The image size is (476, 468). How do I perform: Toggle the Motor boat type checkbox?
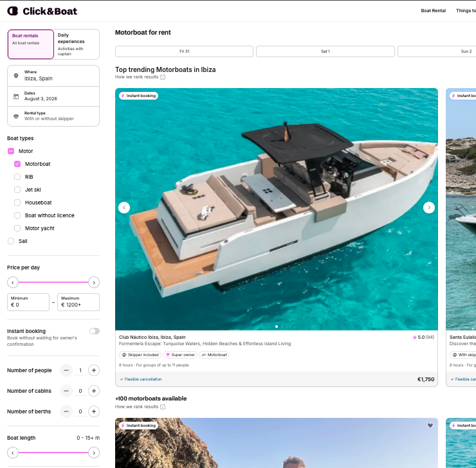pyautogui.click(x=11, y=151)
